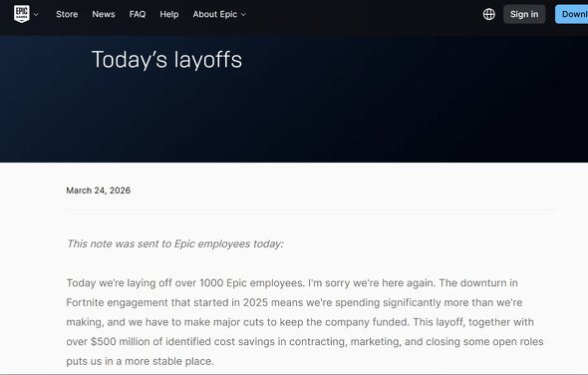Click the 'more stable place' closing line
Image resolution: width=588 pixels, height=375 pixels.
pyautogui.click(x=140, y=361)
